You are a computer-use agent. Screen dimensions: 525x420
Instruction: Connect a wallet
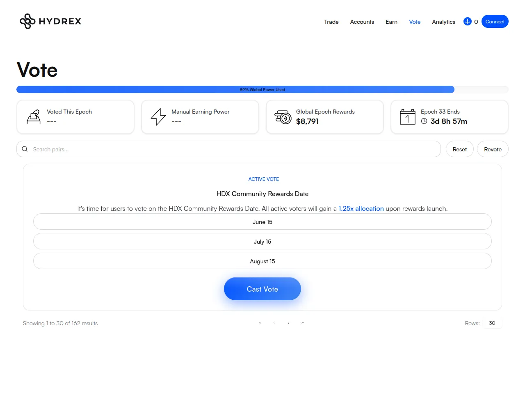coord(495,21)
